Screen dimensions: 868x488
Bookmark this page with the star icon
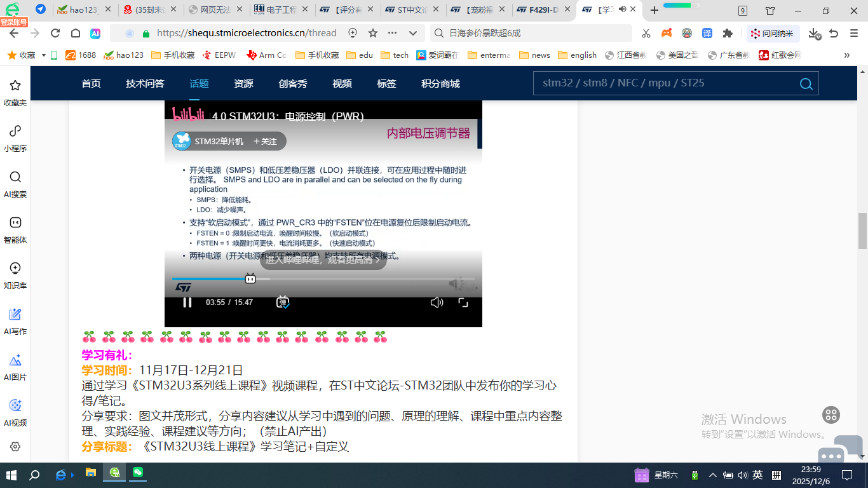pos(373,33)
